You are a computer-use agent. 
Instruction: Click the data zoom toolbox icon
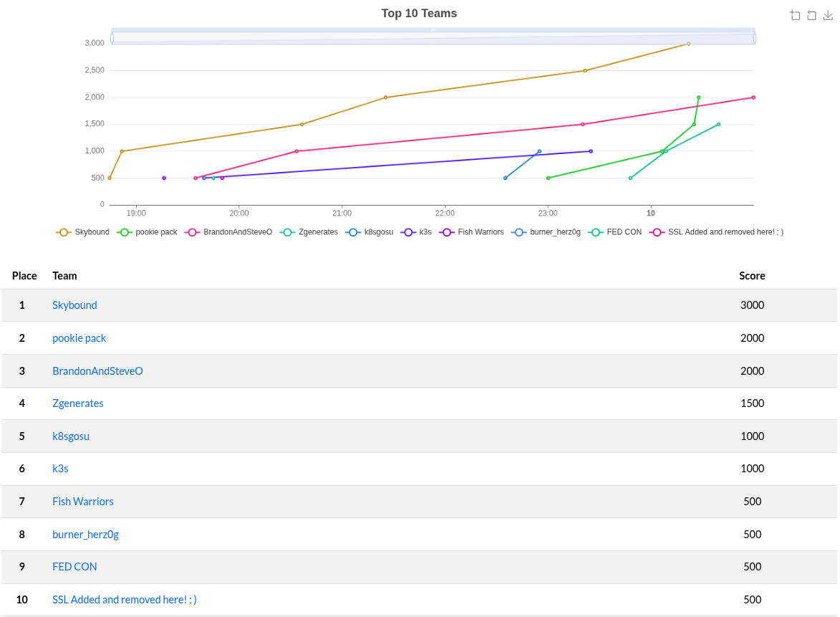(795, 15)
